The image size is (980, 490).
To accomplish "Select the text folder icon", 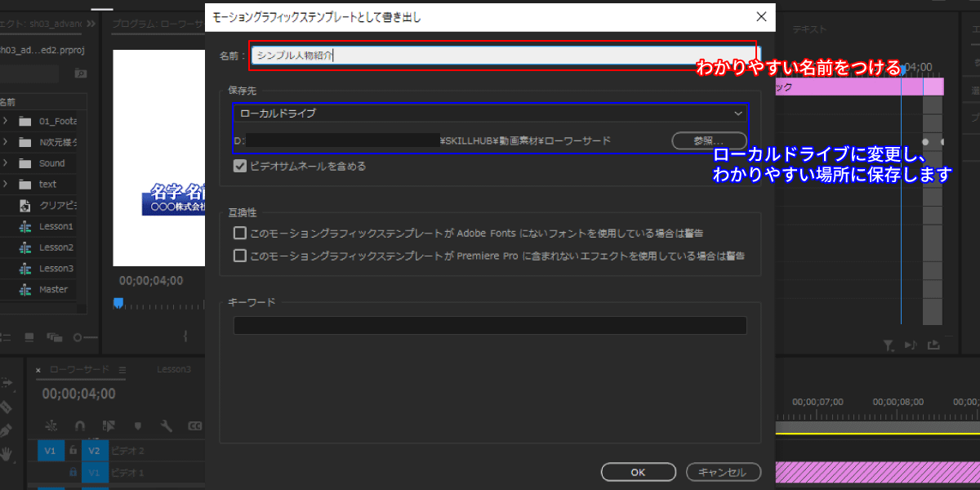I will pos(24,185).
